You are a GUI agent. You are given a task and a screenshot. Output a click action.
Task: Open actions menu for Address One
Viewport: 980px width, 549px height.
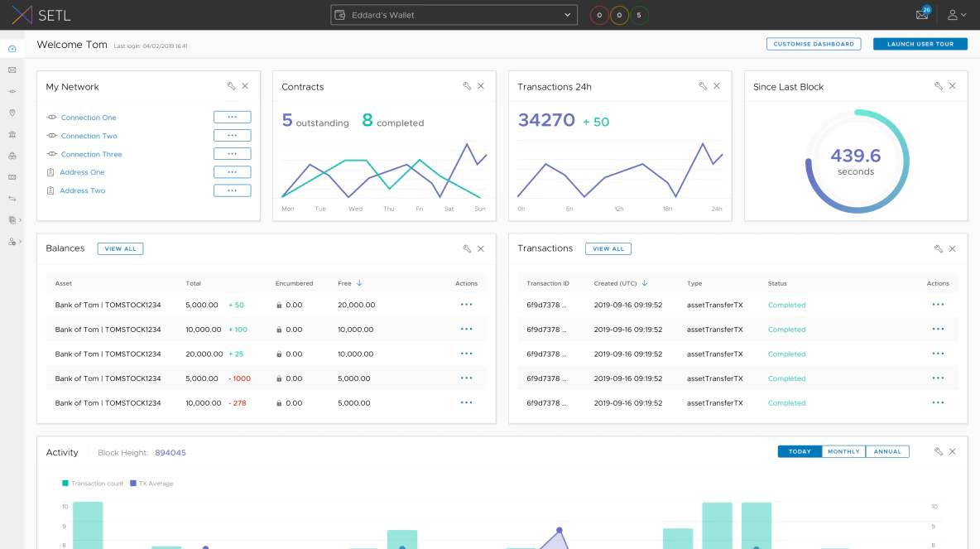pos(232,171)
